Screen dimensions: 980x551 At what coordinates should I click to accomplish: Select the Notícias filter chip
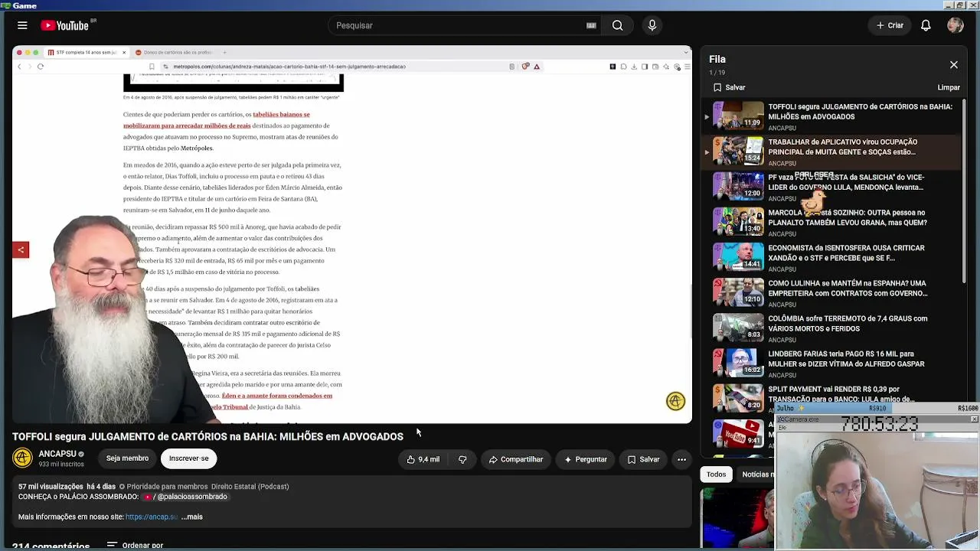[x=756, y=474]
